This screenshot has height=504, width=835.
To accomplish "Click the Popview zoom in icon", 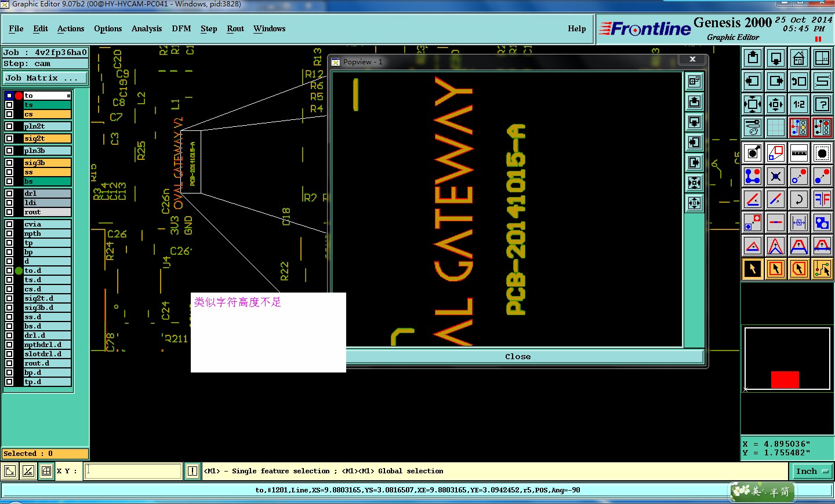I will point(694,183).
